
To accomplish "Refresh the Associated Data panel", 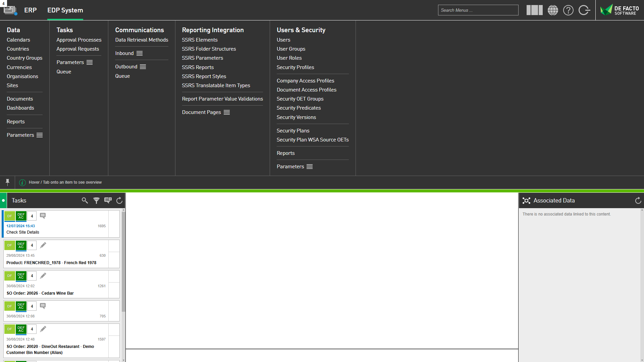I will point(638,200).
